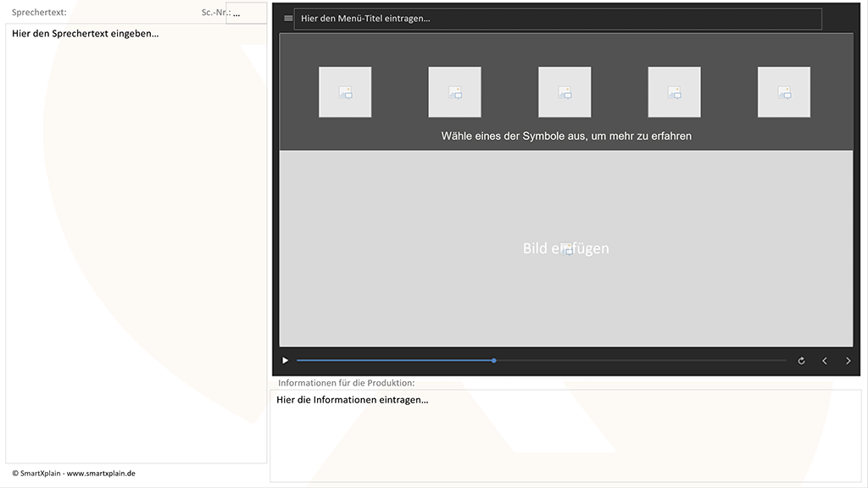This screenshot has height=488, width=868.
Task: Select the middle symbol image placeholder
Action: (565, 92)
